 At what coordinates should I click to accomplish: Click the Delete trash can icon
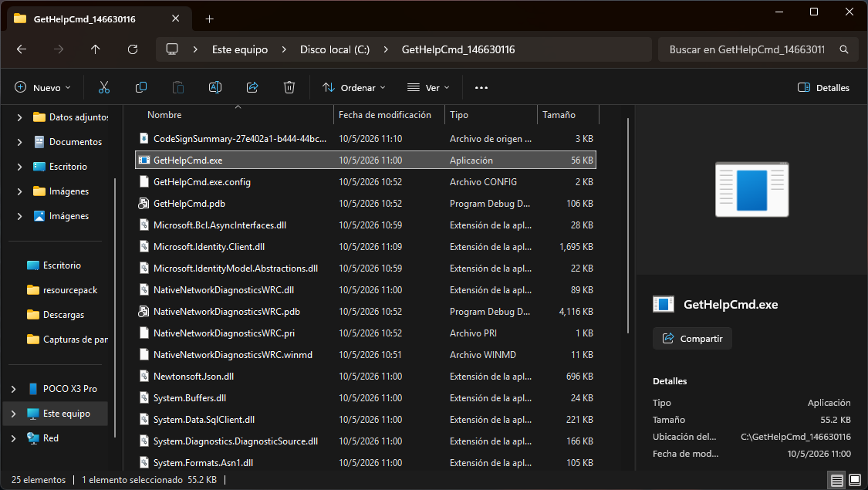[x=289, y=87]
